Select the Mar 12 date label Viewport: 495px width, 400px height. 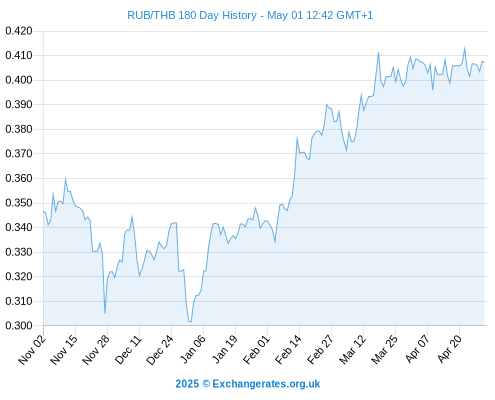[x=352, y=349]
